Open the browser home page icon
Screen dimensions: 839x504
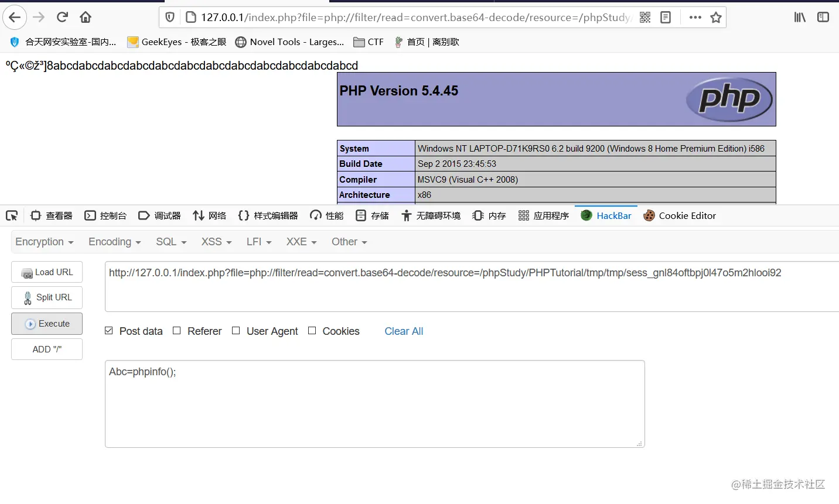pyautogui.click(x=86, y=17)
